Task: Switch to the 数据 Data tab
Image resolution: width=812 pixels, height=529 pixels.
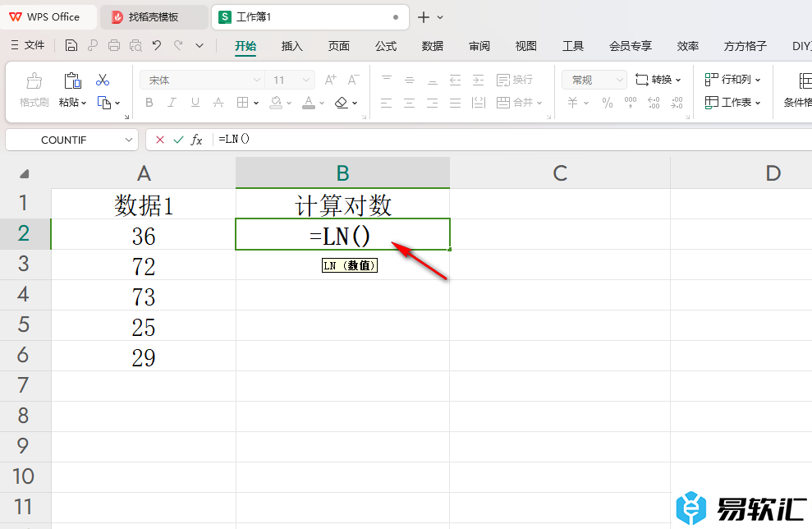Action: point(433,46)
